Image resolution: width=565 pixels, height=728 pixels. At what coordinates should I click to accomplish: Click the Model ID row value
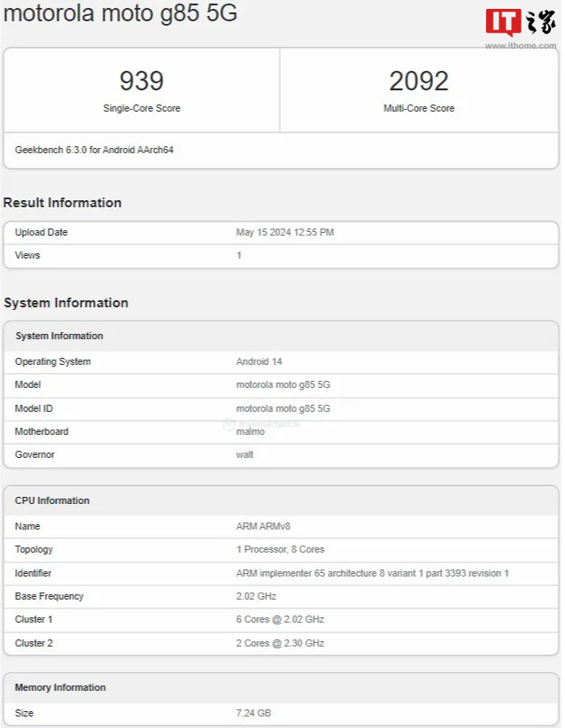(x=282, y=408)
